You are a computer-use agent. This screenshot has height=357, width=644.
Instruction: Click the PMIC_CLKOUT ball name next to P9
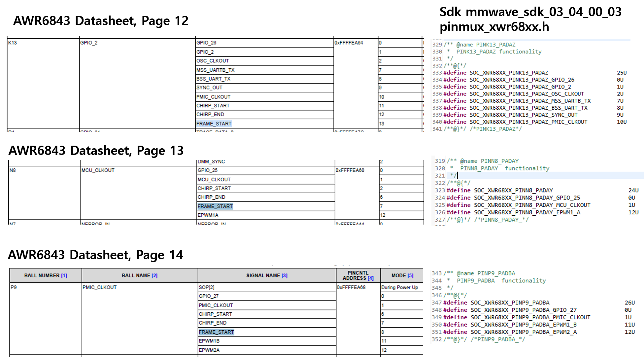pos(100,287)
